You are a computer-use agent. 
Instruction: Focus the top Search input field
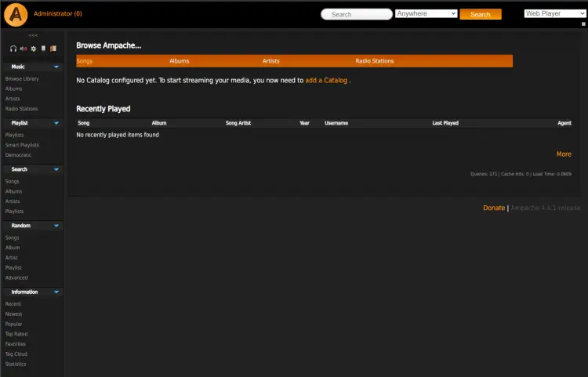[x=357, y=14]
